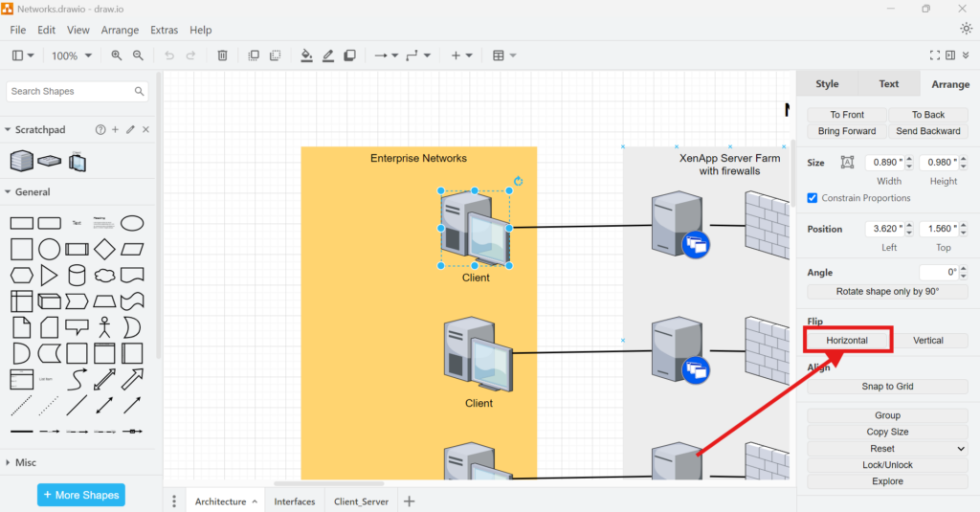Select the hexagon shape in General
Image resolution: width=980 pixels, height=512 pixels.
click(21, 275)
